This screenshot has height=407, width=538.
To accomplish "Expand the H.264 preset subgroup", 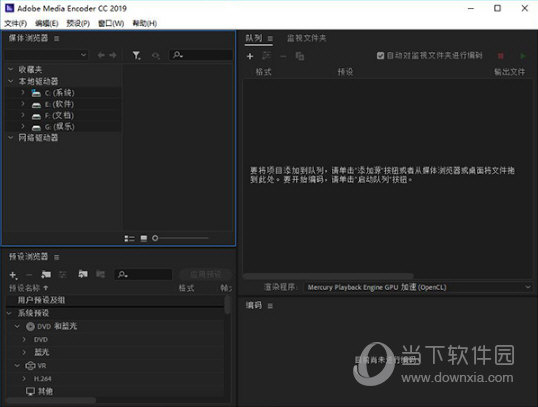I will point(24,378).
